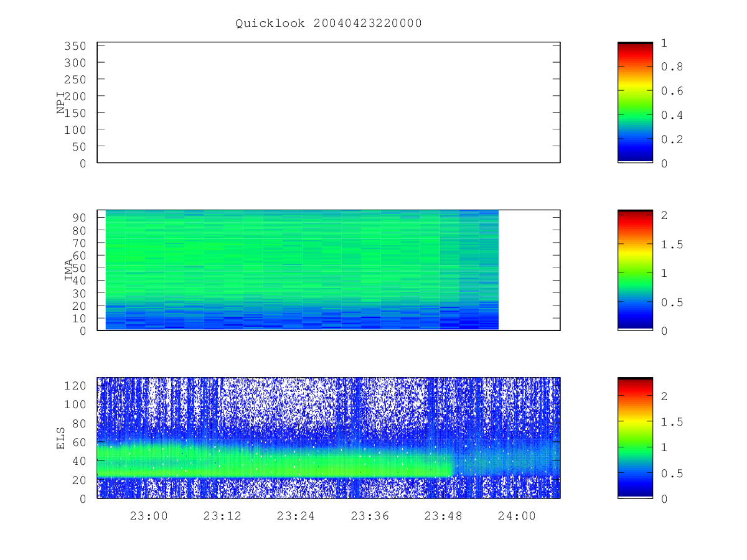The image size is (747, 560).
Task: Click the 70 tick on IMA axis
Action: pos(79,243)
